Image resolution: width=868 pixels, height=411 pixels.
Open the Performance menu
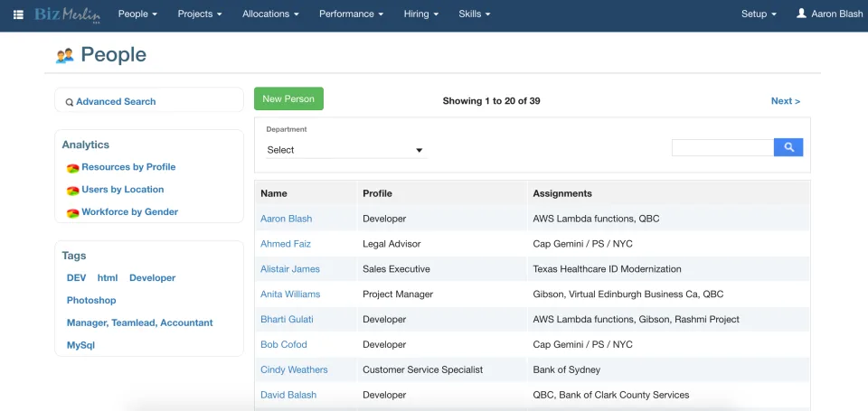(351, 14)
